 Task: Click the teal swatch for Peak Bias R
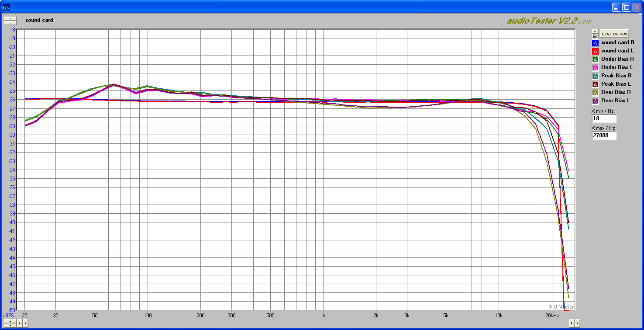[x=595, y=76]
